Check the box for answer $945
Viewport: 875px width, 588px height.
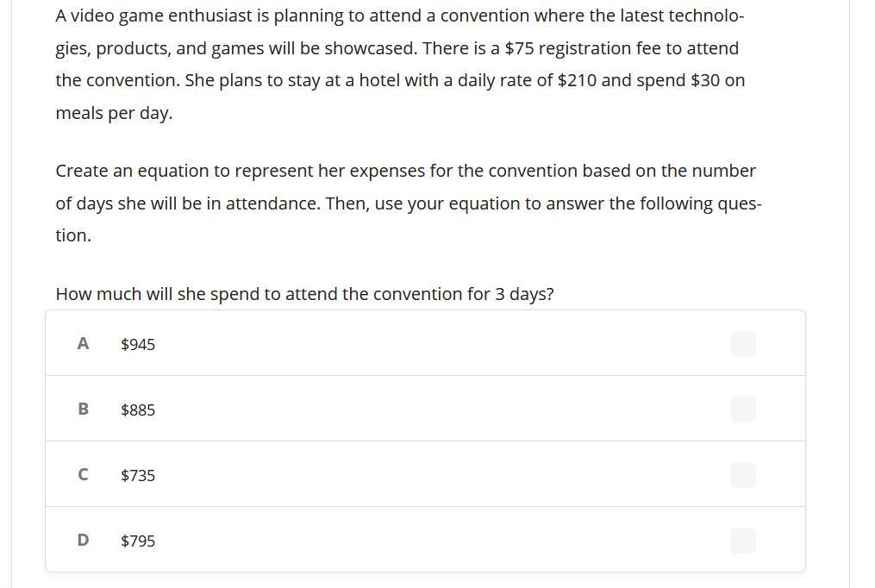click(742, 344)
